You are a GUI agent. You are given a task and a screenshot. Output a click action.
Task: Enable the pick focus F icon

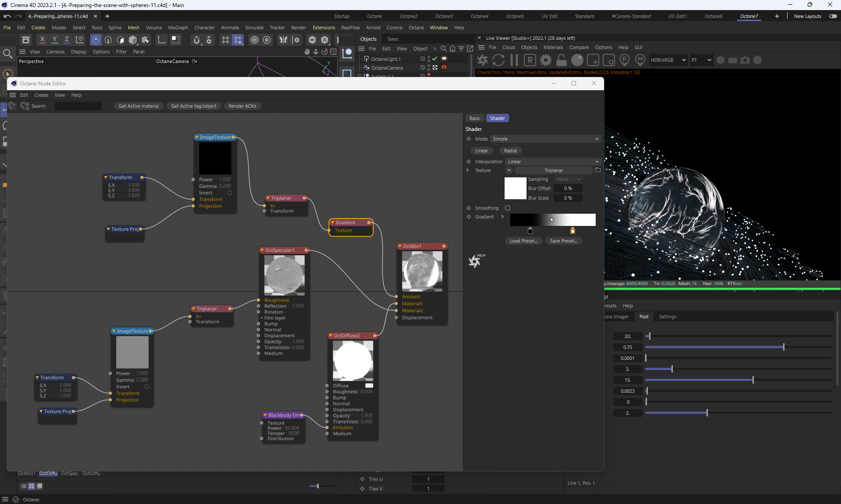coord(625,60)
